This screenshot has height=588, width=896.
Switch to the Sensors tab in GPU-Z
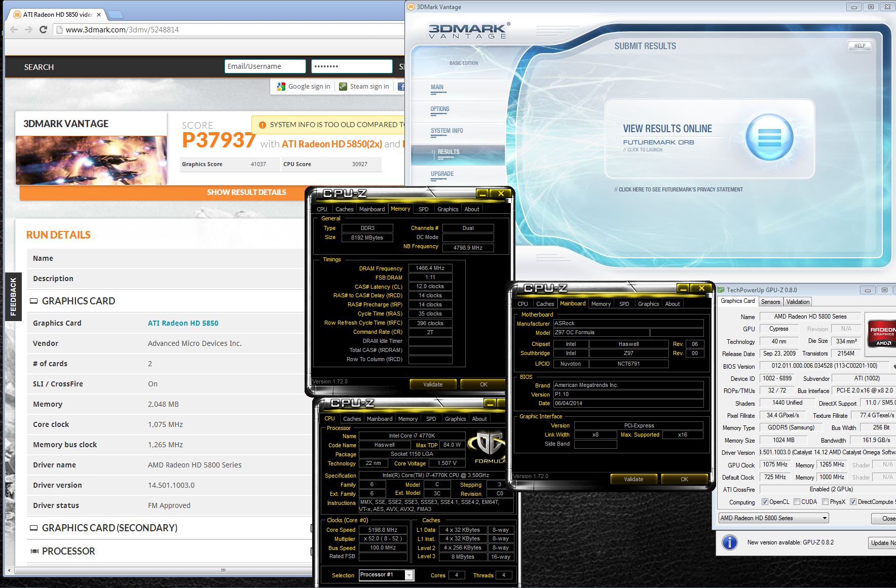coord(771,302)
